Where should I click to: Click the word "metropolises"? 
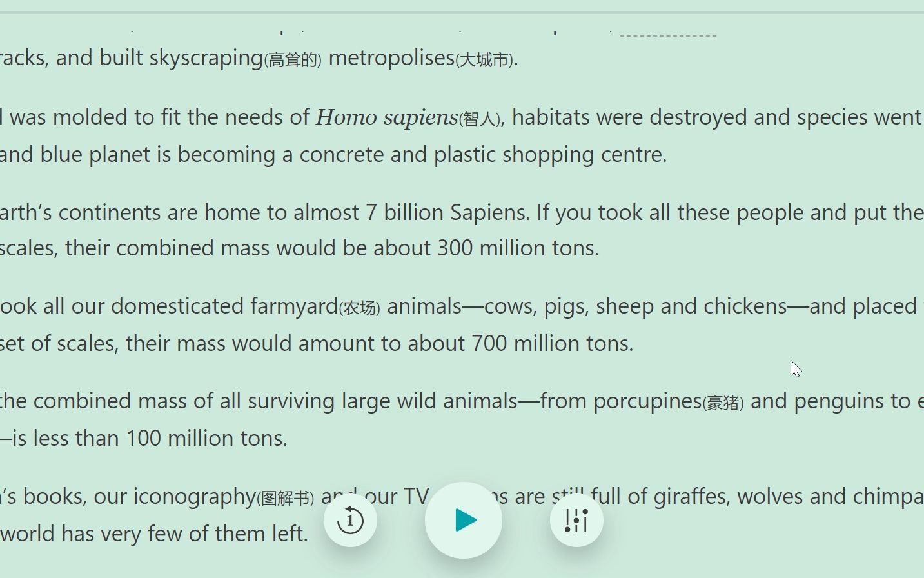tap(391, 58)
